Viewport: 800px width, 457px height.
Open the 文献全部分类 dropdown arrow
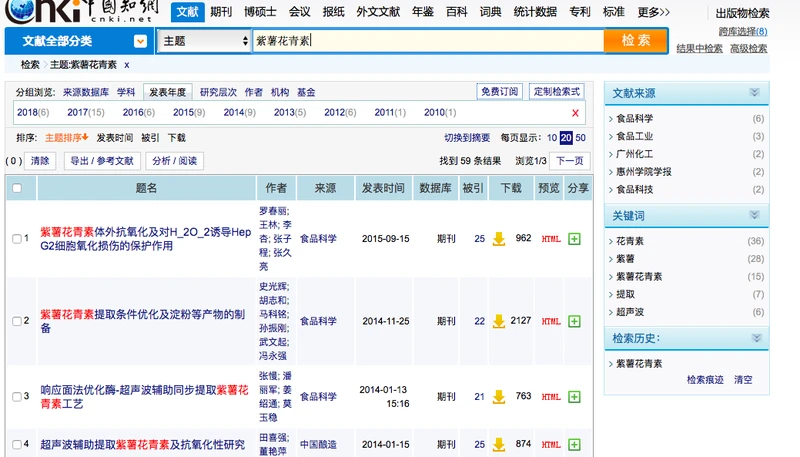click(140, 41)
